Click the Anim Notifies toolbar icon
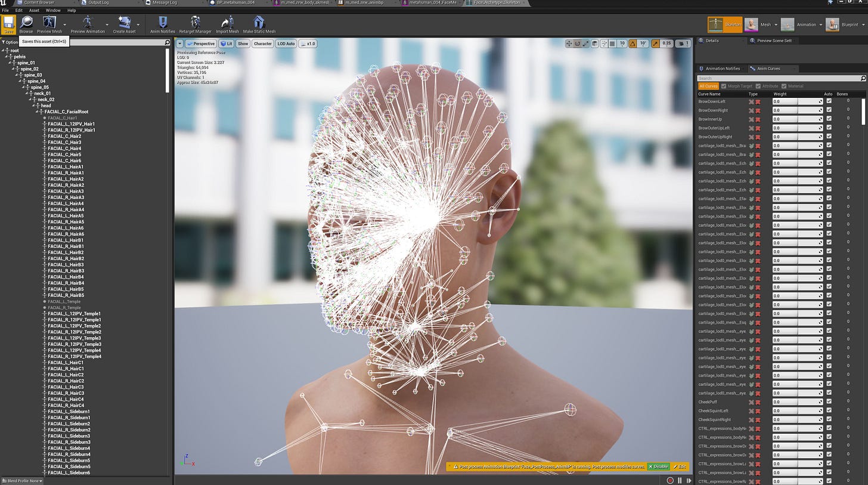Image resolution: width=868 pixels, height=485 pixels. tap(163, 24)
